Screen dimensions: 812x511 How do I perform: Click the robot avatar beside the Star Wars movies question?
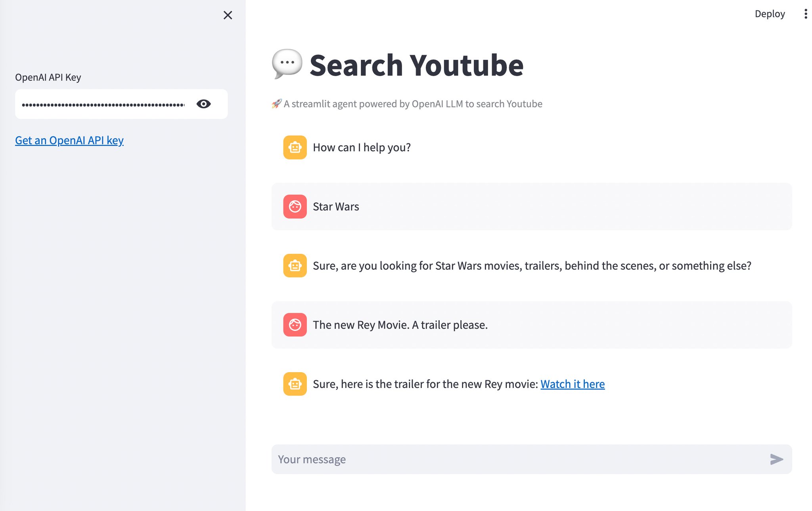(295, 266)
